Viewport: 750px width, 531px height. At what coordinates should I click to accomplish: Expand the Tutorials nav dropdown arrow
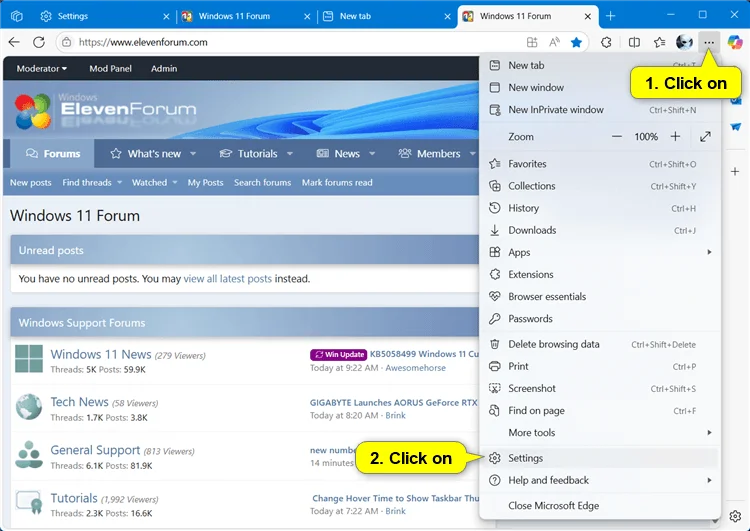pos(289,154)
